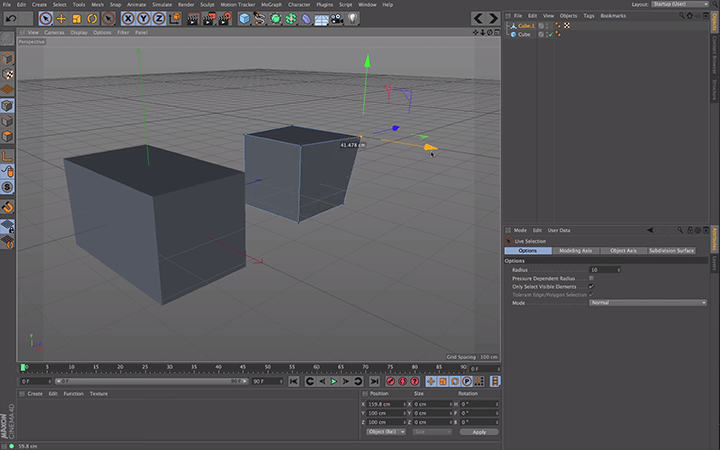Open material manager Create menu

tap(35, 394)
